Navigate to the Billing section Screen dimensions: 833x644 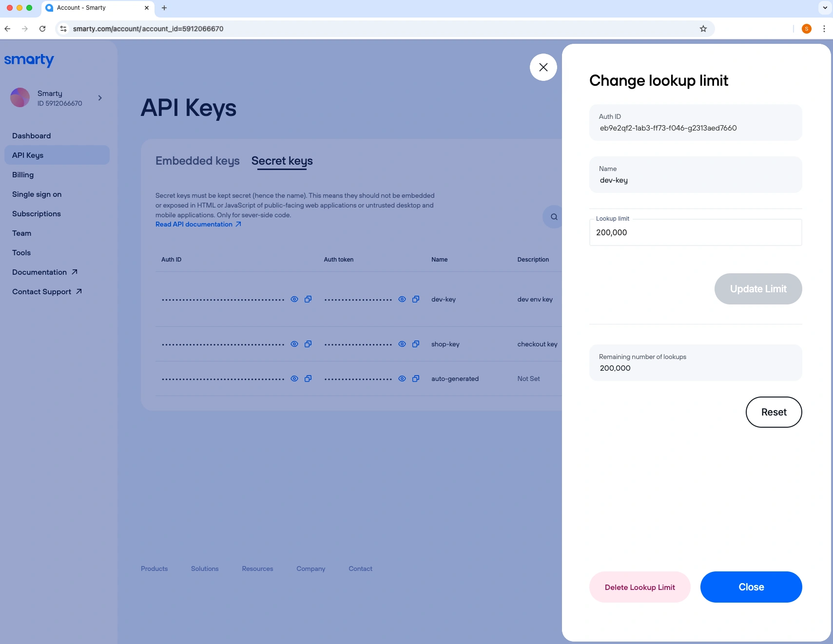pyautogui.click(x=22, y=174)
